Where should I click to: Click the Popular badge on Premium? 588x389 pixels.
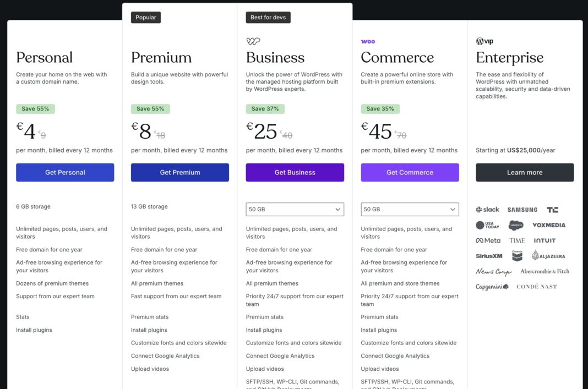[145, 17]
